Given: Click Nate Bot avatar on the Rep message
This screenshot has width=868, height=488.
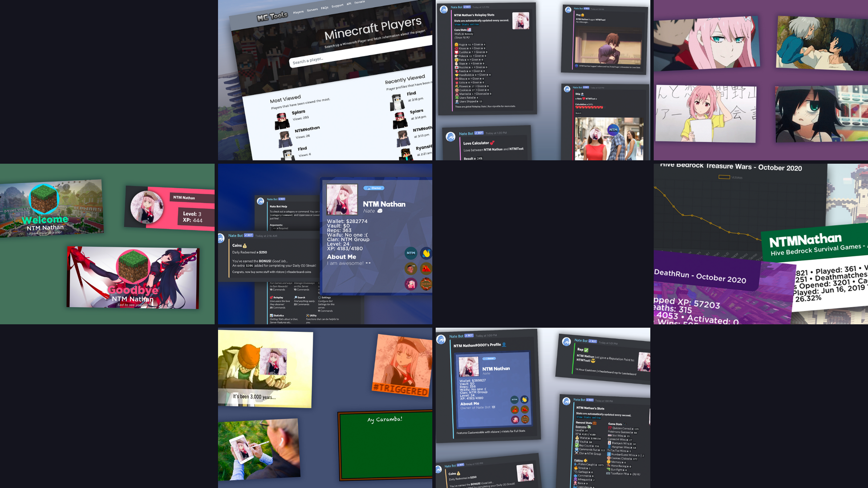Looking at the screenshot, I should click(x=566, y=342).
